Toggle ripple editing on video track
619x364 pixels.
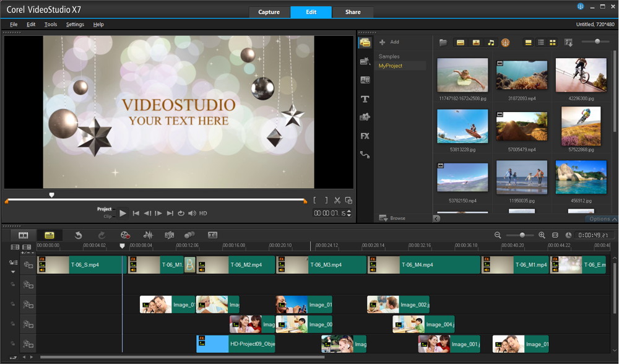point(14,262)
